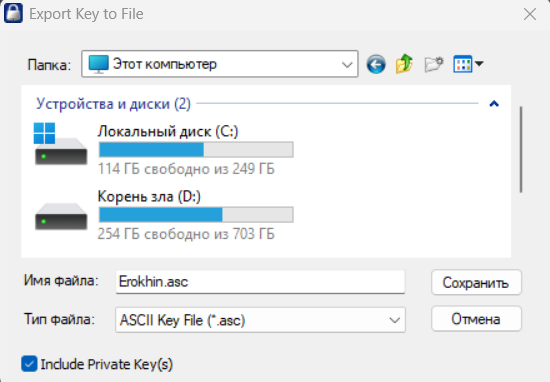Select the Устройства и диски (2) header
Image resolution: width=550 pixels, height=382 pixels.
113,104
